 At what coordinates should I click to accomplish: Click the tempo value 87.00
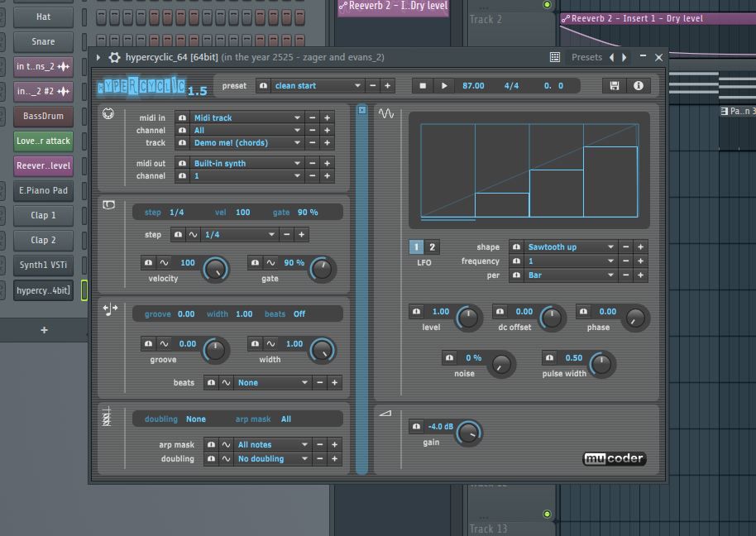[473, 86]
